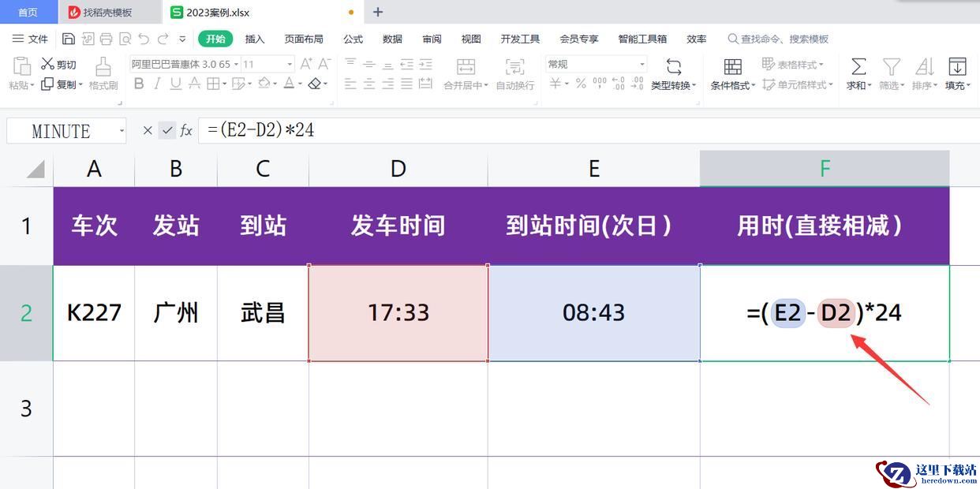Click the 筛选 filter button
Viewport: 980px width, 489px height.
point(892,74)
